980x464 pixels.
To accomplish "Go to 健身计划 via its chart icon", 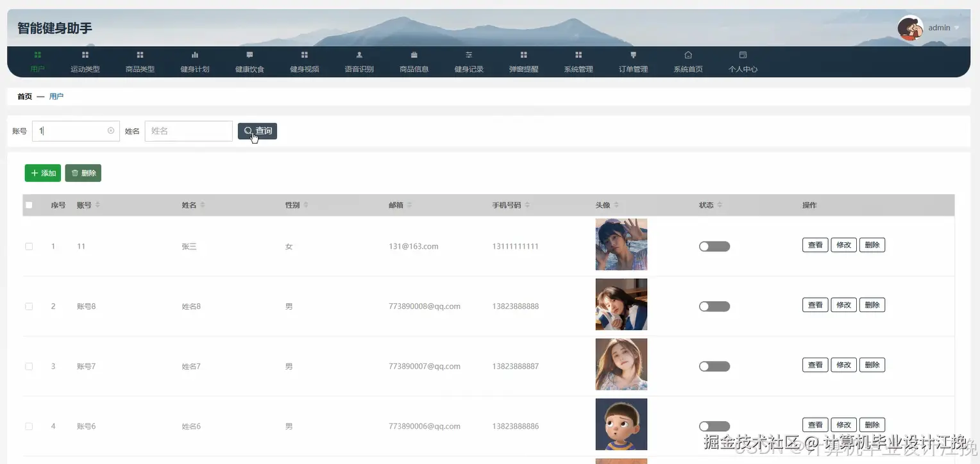I will click(x=195, y=55).
